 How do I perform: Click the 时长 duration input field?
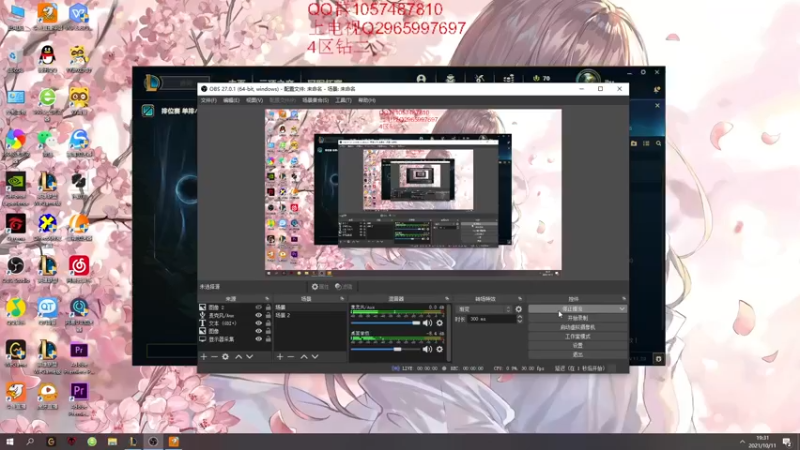coord(492,319)
